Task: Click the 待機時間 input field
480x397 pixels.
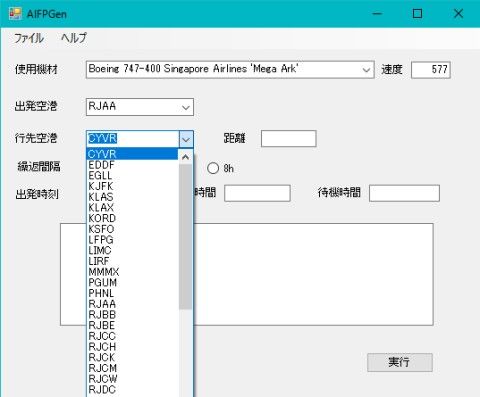Action: (404, 193)
